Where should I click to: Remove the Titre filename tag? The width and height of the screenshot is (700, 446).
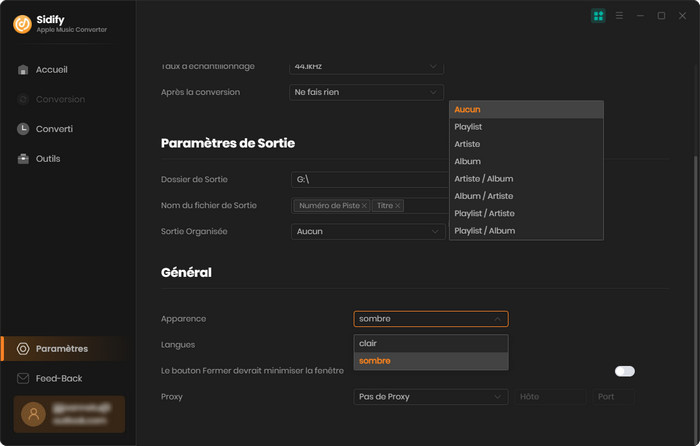pyautogui.click(x=398, y=206)
